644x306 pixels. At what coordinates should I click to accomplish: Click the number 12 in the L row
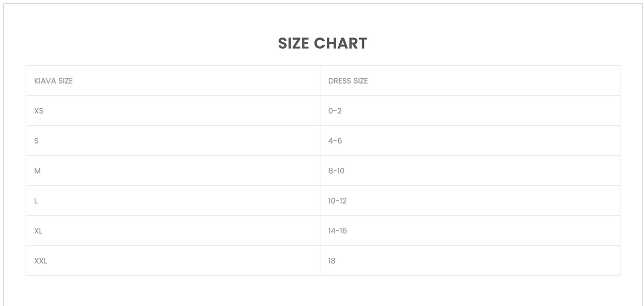pos(342,201)
